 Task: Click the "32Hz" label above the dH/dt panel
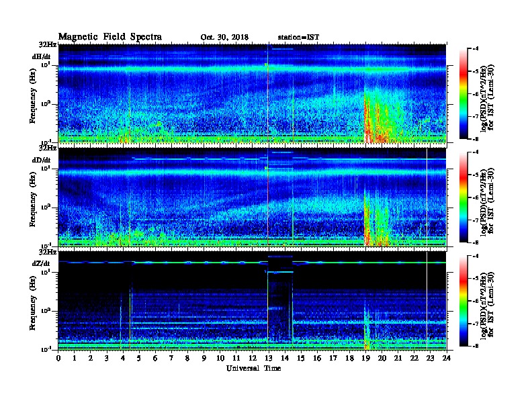coord(48,44)
